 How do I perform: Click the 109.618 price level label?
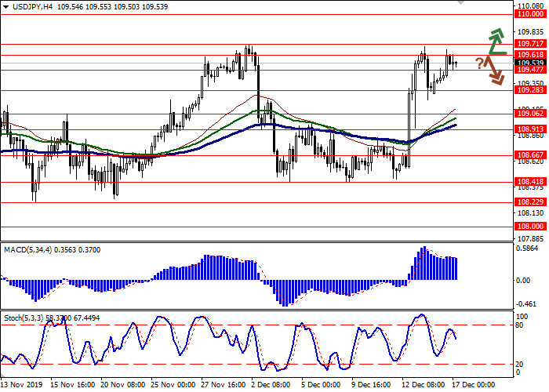tap(530, 55)
